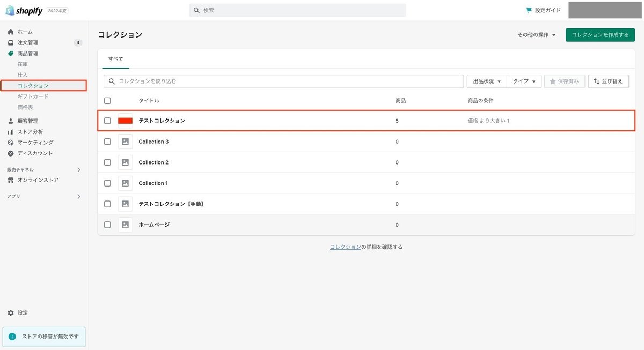Check the テストコレクション row checkbox
Image resolution: width=644 pixels, height=350 pixels.
tap(107, 121)
